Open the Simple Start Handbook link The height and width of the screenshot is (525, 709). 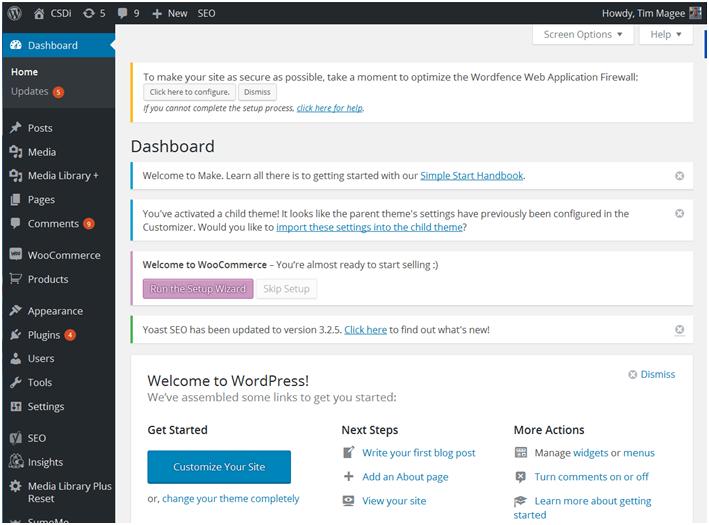472,175
